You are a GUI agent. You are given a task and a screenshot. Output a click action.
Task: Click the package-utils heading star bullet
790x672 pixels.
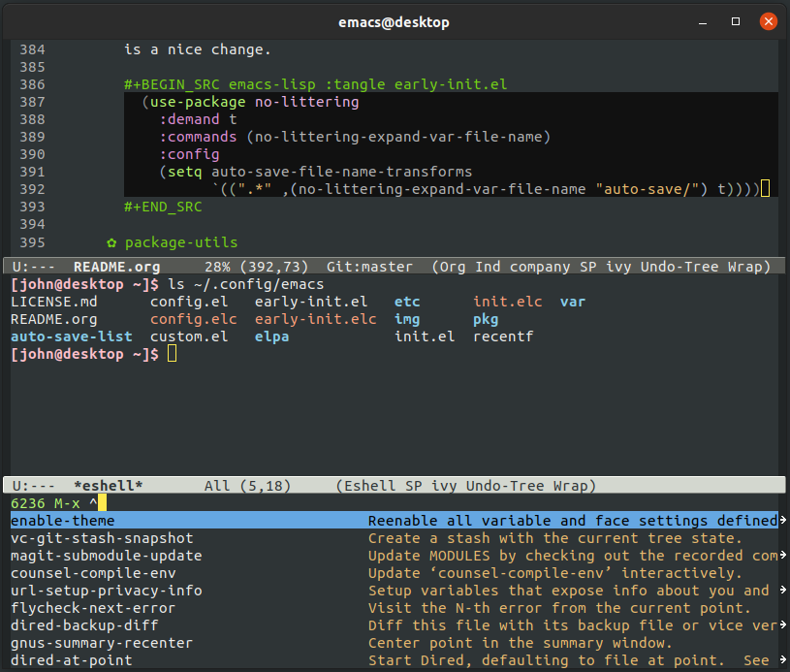[111, 243]
